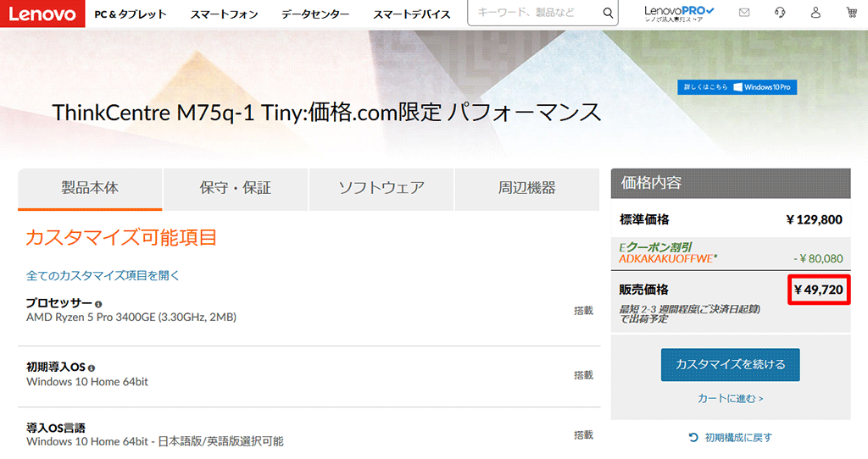Click the info icon next to プロセッサー
The image size is (868, 459).
(x=98, y=304)
